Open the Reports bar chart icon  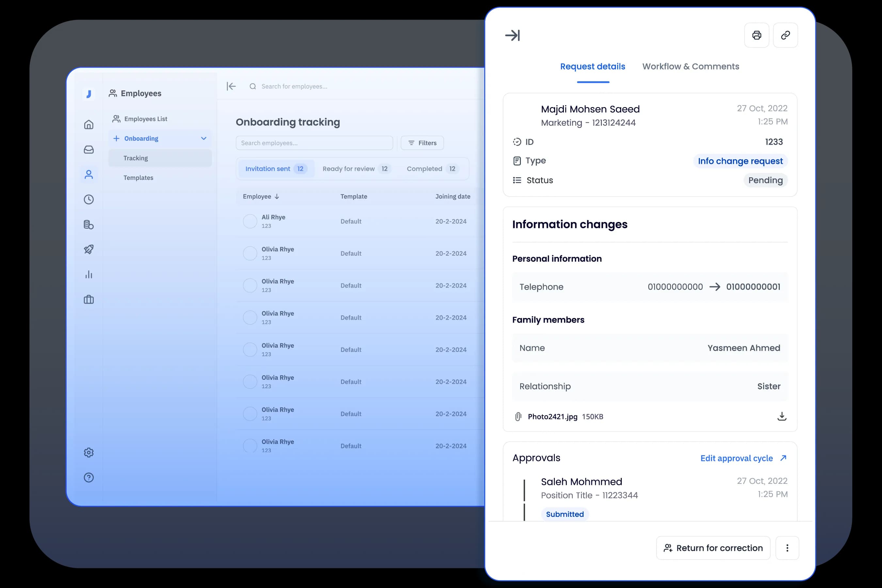click(88, 275)
